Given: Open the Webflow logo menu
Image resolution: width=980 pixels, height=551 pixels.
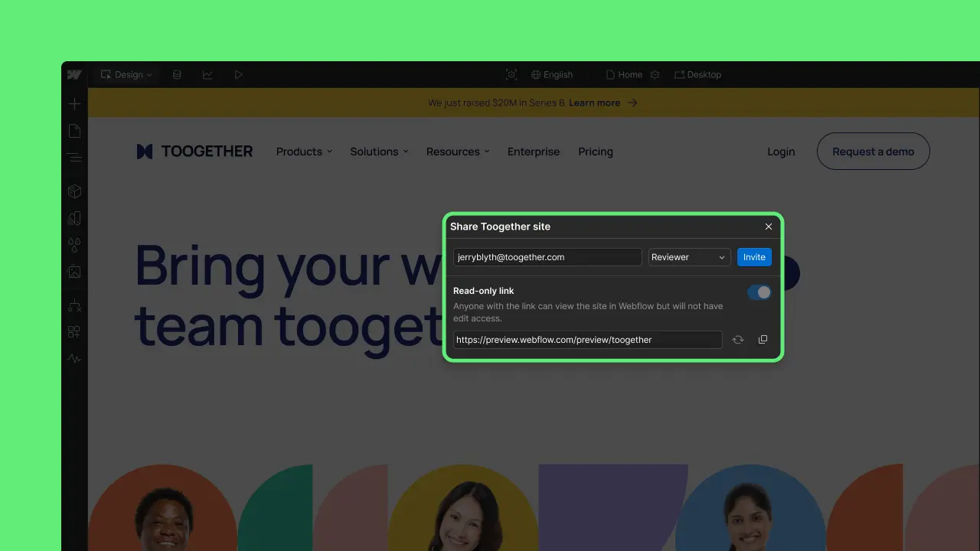Looking at the screenshot, I should 74,74.
